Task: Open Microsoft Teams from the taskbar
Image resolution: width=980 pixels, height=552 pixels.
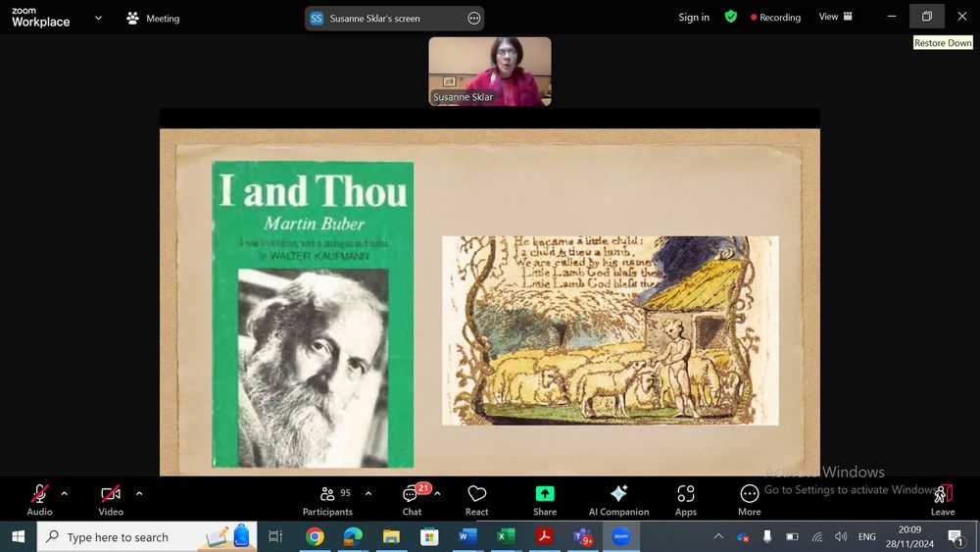Action: pos(582,536)
